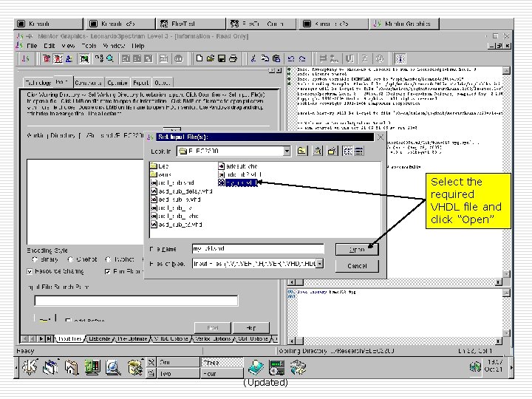
Task: Open the Home folder taskbar icon
Action: tap(72, 367)
